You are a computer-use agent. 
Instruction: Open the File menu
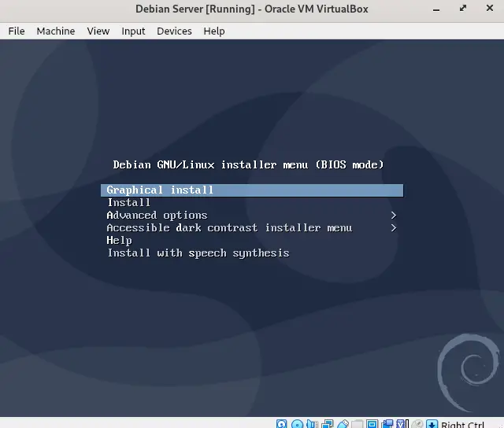tap(17, 31)
